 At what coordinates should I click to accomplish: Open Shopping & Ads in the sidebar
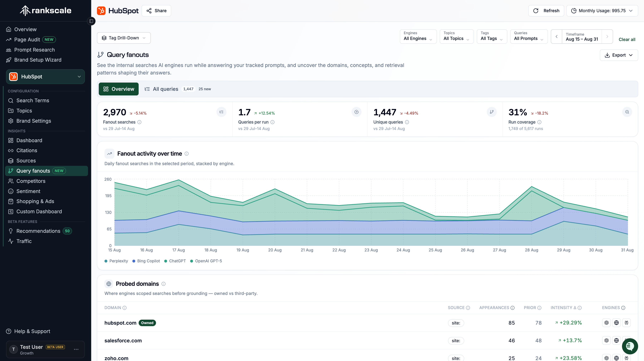coord(47,201)
